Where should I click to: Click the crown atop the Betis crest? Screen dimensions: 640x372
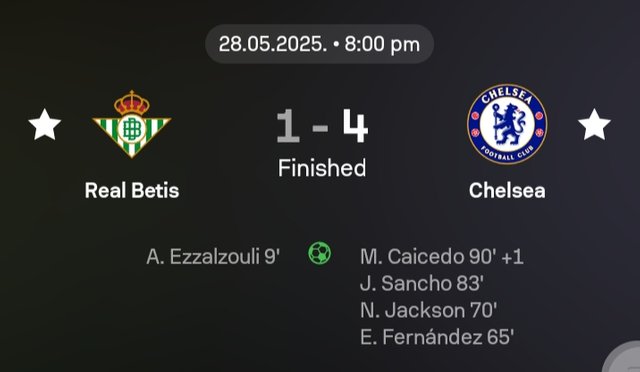coord(131,102)
